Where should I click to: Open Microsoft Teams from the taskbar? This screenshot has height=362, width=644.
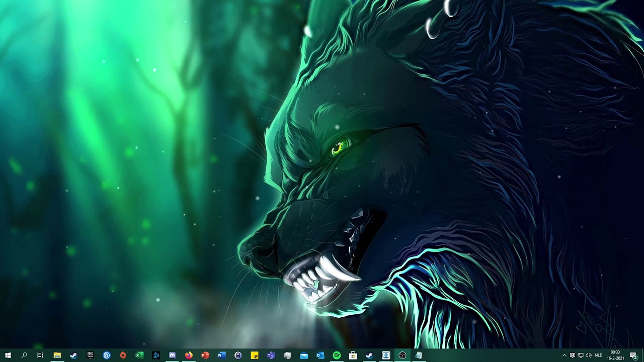[271, 355]
